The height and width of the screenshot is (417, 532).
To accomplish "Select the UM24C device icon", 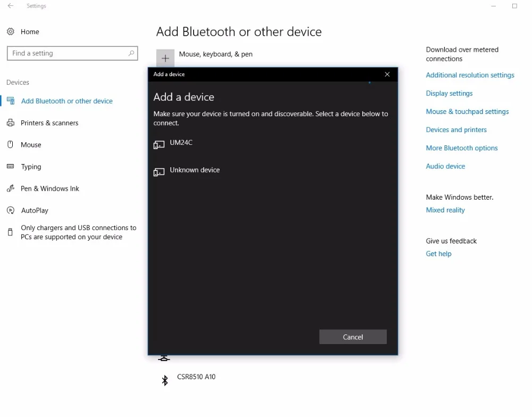I will pos(159,145).
